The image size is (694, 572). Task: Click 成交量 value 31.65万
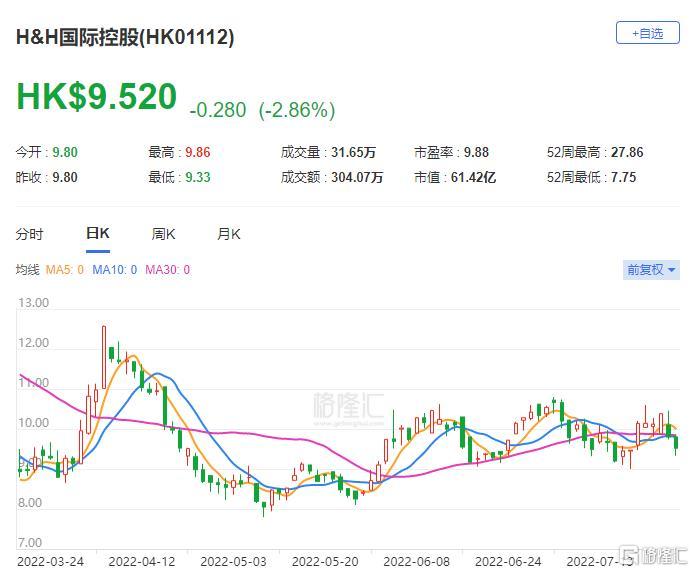pyautogui.click(x=353, y=152)
